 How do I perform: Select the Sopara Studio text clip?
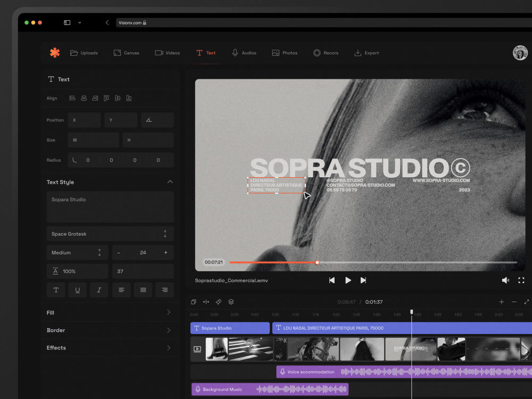(x=230, y=328)
